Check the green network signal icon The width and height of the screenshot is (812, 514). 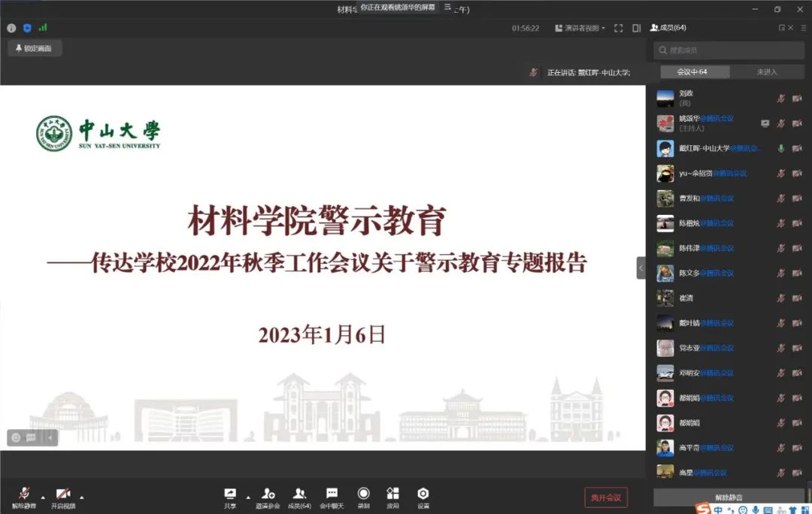point(43,28)
